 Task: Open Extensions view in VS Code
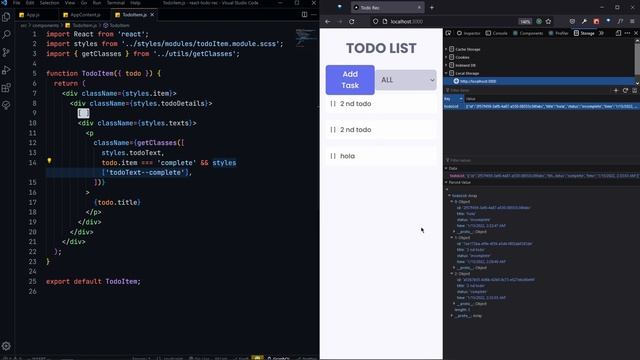pos(6,88)
